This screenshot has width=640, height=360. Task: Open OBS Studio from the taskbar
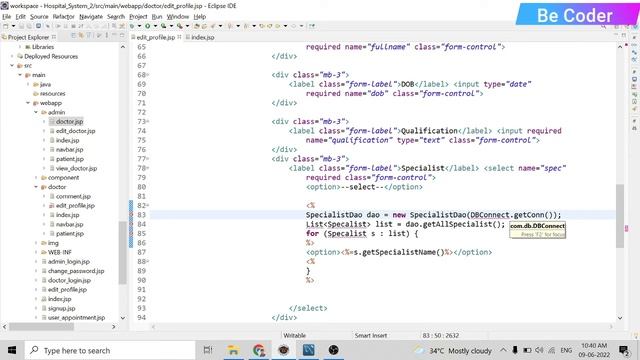coord(333,350)
